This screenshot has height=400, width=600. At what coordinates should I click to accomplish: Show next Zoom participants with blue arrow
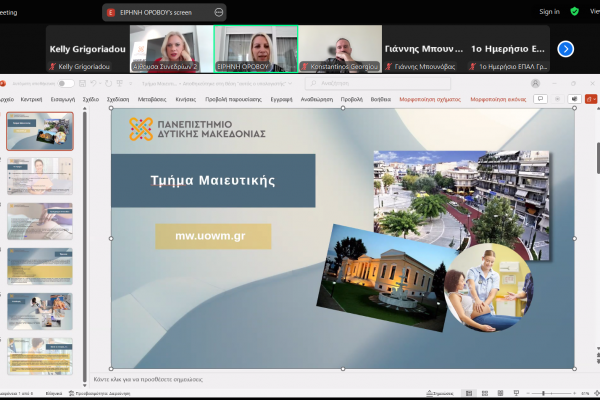tap(566, 49)
